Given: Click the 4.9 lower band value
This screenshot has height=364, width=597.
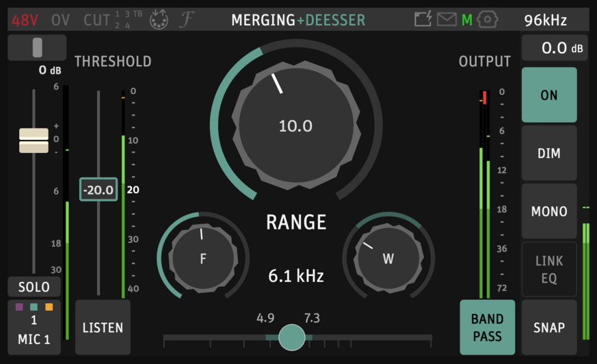Looking at the screenshot, I should tap(265, 318).
